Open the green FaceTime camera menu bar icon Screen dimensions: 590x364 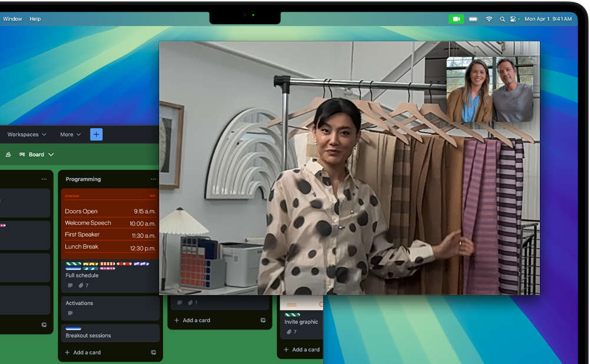[456, 19]
